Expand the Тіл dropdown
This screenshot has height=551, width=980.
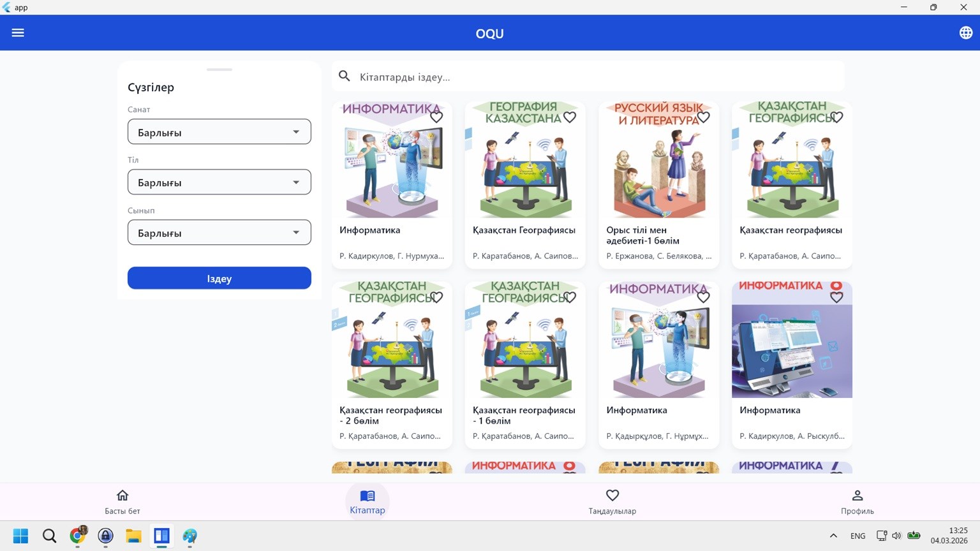pyautogui.click(x=219, y=182)
